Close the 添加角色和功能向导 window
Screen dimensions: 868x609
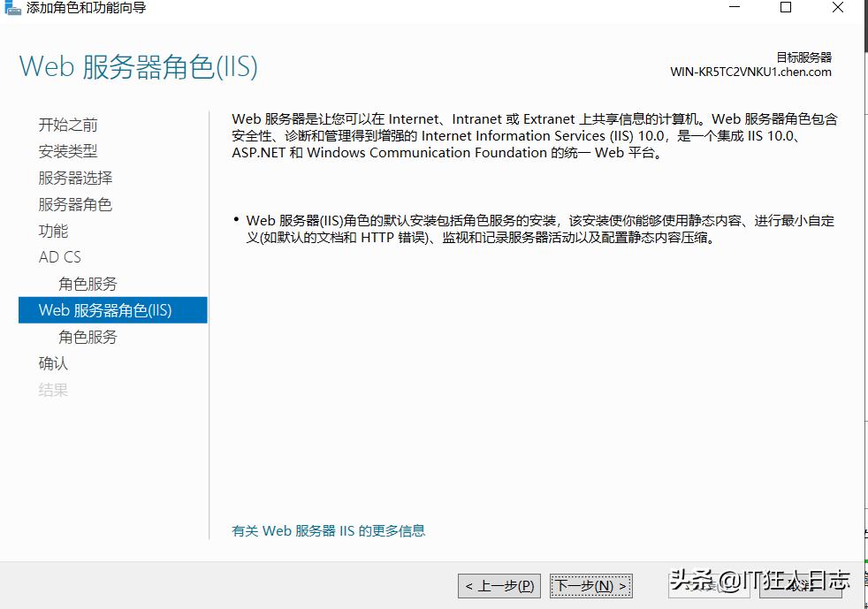(838, 7)
